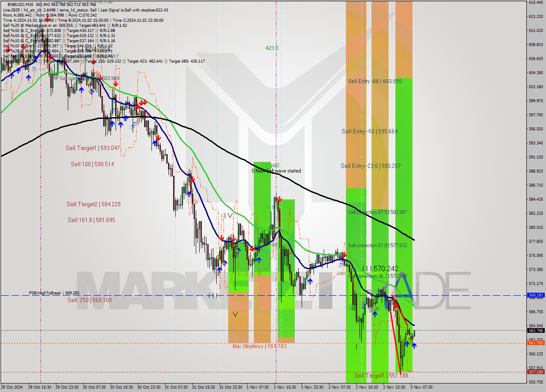Select 'Time C:2024.11.02 22:30:00' text

[138, 20]
